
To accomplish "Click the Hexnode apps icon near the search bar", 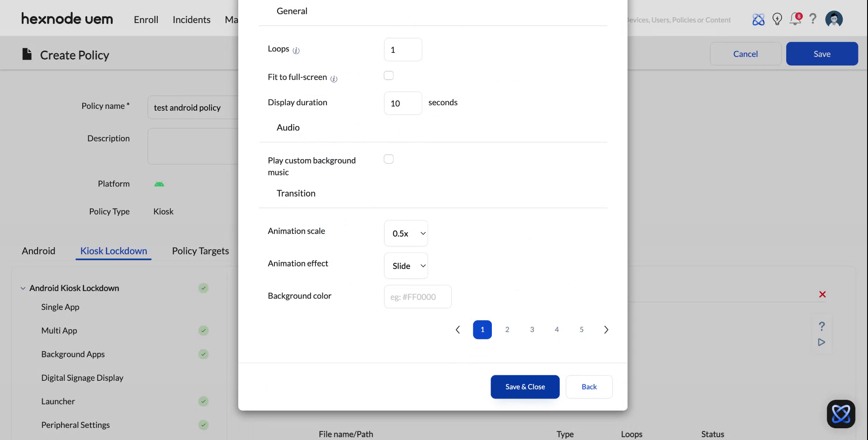I will 759,19.
